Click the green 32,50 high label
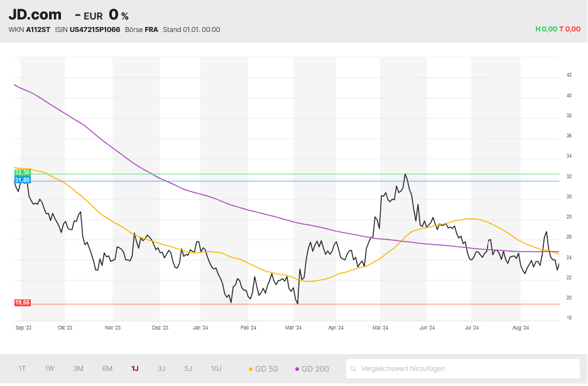The width and height of the screenshot is (588, 386). coord(22,173)
